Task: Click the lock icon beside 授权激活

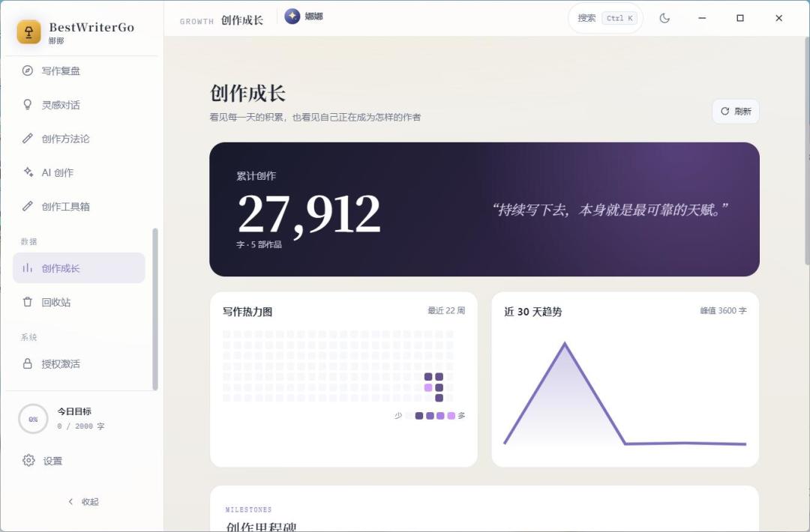Action: [x=28, y=363]
